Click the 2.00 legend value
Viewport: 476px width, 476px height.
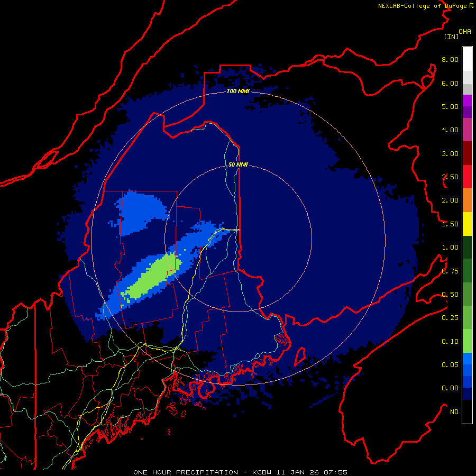tap(450, 200)
